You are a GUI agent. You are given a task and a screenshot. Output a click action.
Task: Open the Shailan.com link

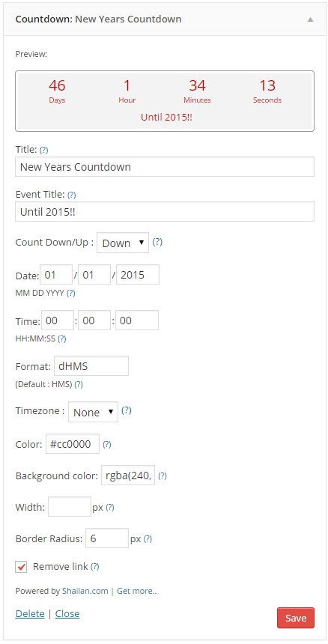pyautogui.click(x=85, y=591)
